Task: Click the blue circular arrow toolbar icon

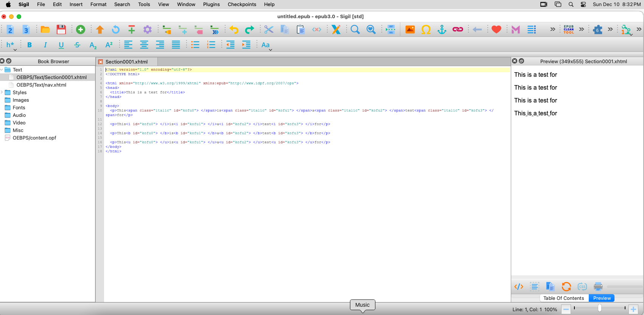Action: click(116, 29)
